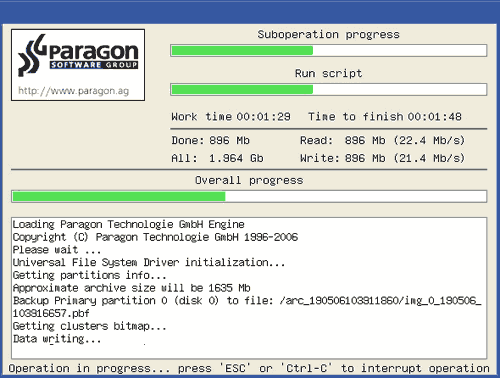Select the '103916657.pbf' file name line
500x378 pixels.
coord(51,313)
